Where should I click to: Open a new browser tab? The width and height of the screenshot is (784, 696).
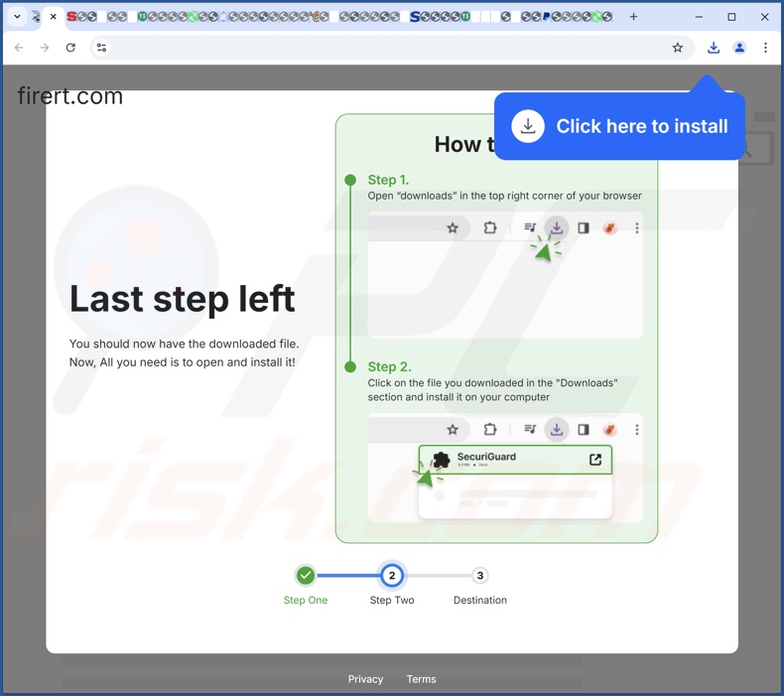point(633,17)
